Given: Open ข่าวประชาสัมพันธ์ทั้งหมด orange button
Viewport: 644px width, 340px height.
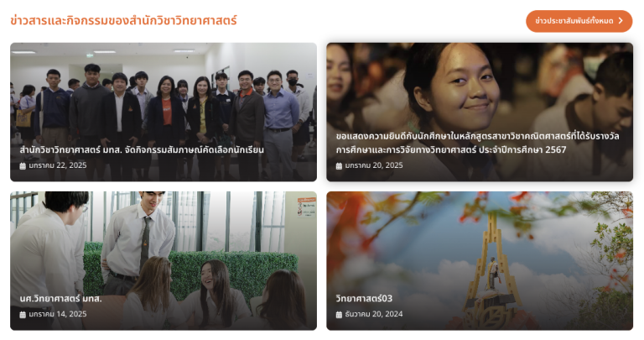Looking at the screenshot, I should point(579,21).
